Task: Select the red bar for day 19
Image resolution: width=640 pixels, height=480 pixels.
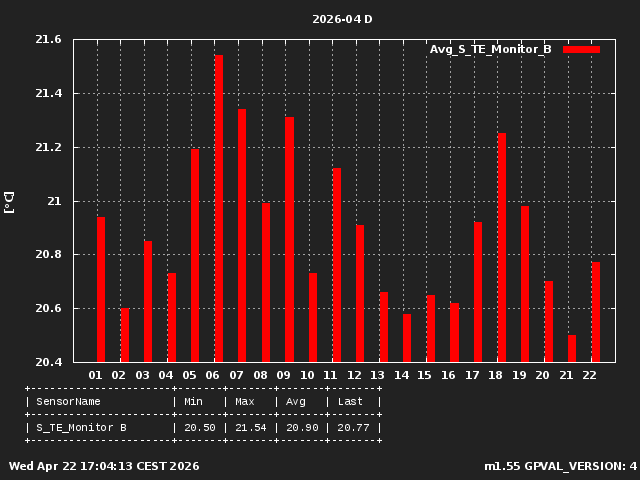Action: pyautogui.click(x=525, y=284)
